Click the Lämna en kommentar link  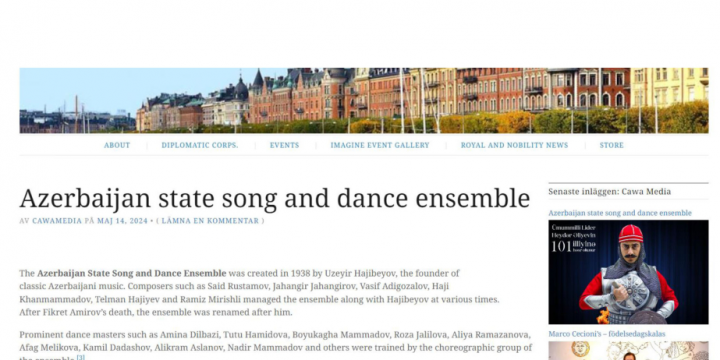point(210,221)
